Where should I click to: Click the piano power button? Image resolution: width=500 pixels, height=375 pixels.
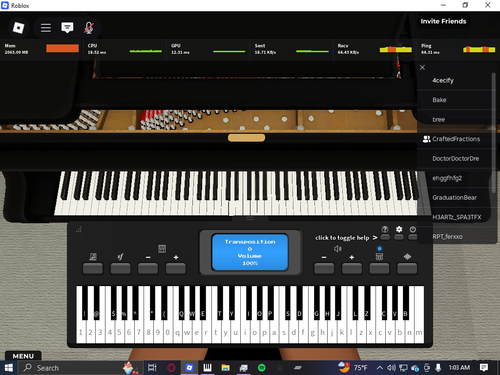coord(413,237)
